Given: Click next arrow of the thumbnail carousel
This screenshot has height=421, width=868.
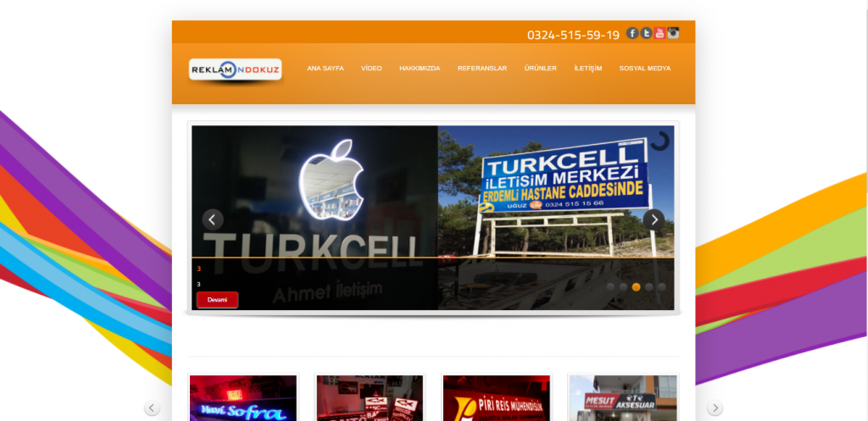Looking at the screenshot, I should pos(715,408).
